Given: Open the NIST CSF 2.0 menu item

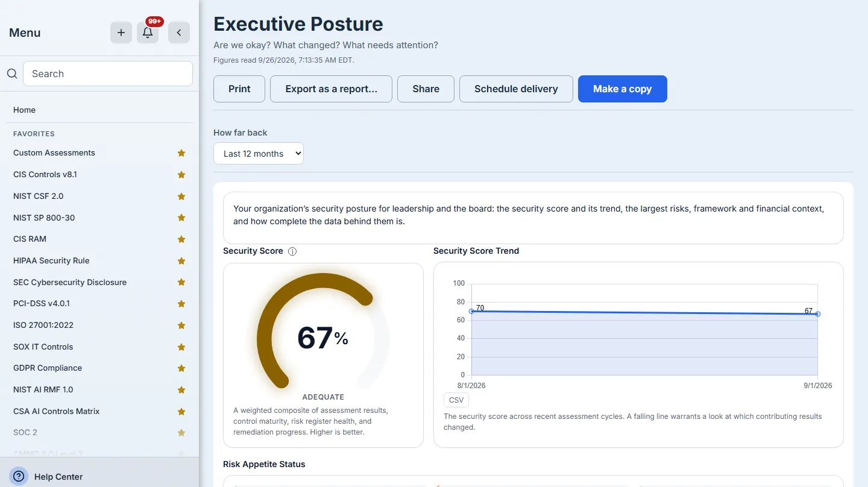Looking at the screenshot, I should pos(38,196).
